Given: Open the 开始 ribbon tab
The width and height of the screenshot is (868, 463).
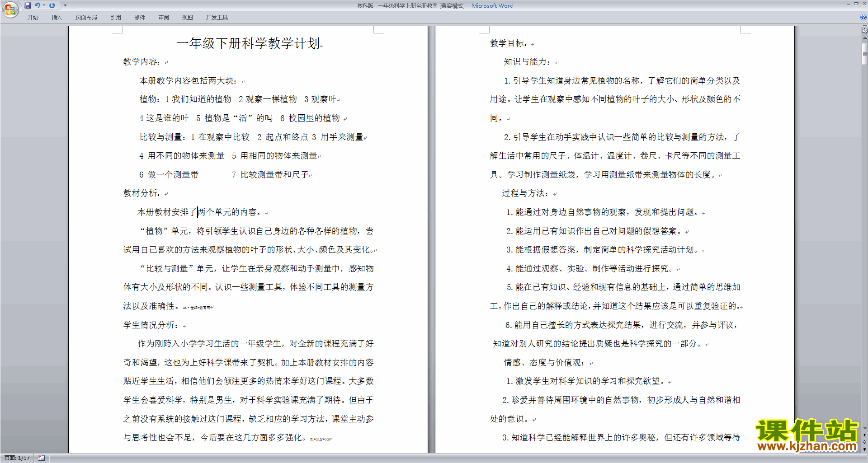Looking at the screenshot, I should point(33,18).
